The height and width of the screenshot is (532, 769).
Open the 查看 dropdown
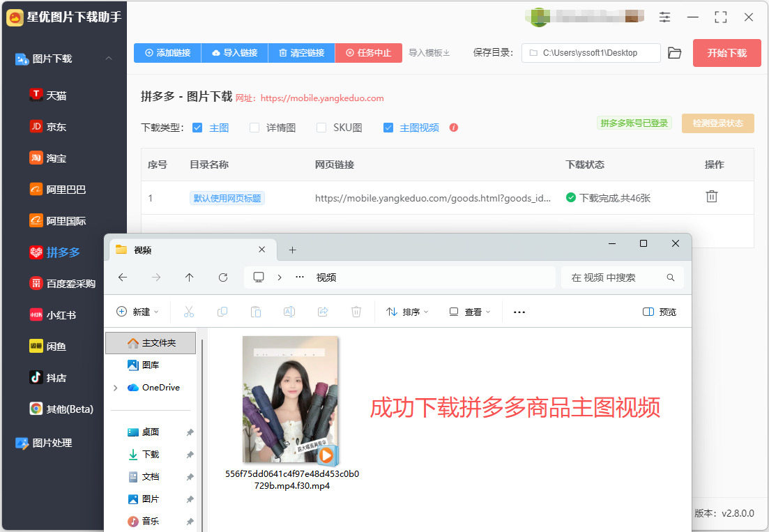pyautogui.click(x=470, y=312)
